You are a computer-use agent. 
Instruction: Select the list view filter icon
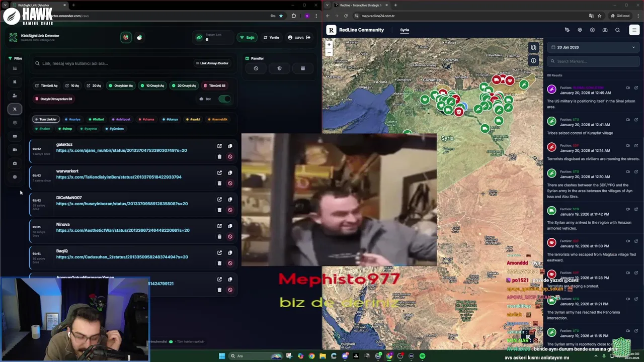[x=15, y=68]
